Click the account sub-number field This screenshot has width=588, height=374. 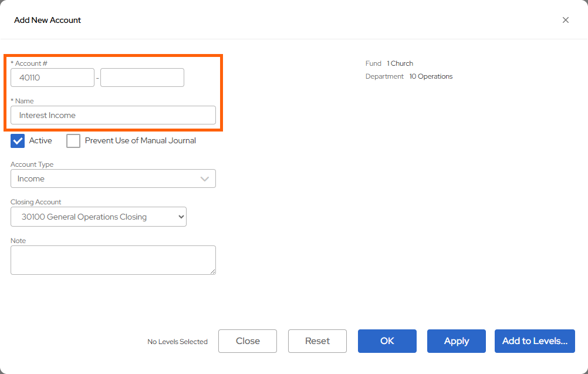(141, 77)
